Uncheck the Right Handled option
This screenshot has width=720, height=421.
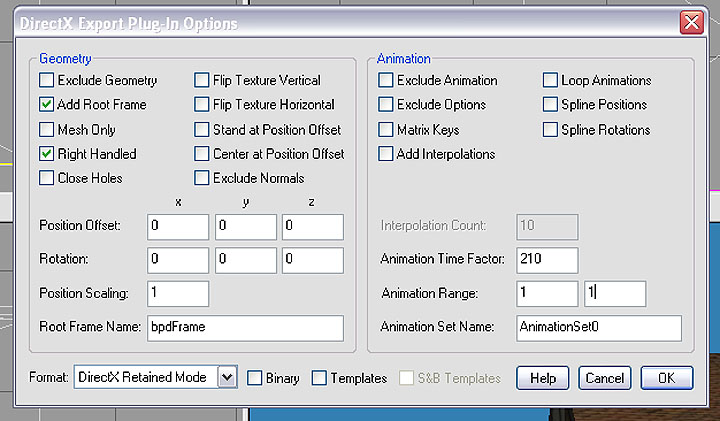point(46,154)
